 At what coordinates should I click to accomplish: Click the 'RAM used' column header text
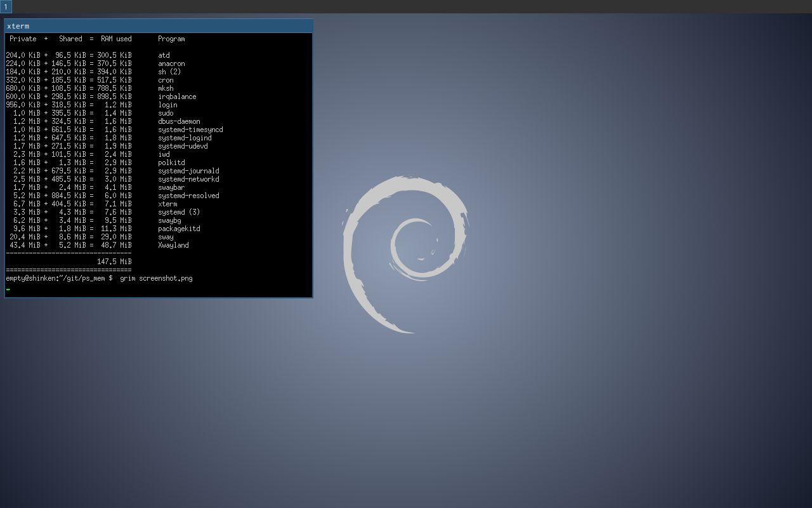coord(116,39)
